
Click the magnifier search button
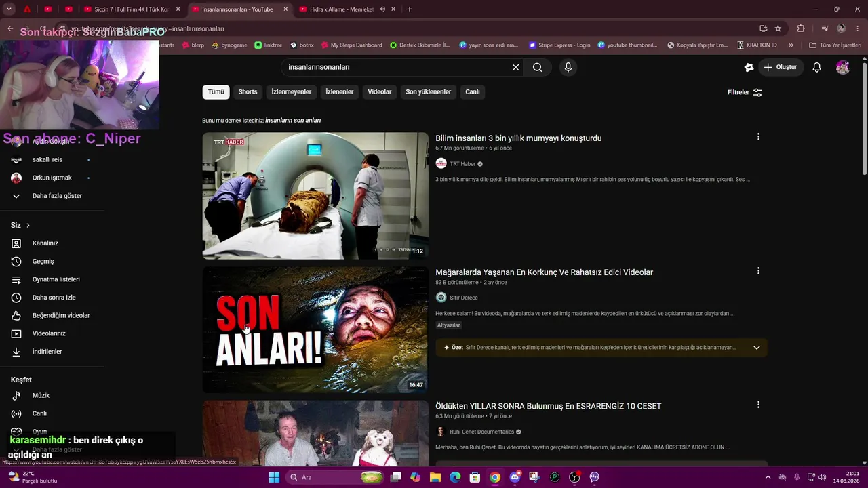pos(538,67)
